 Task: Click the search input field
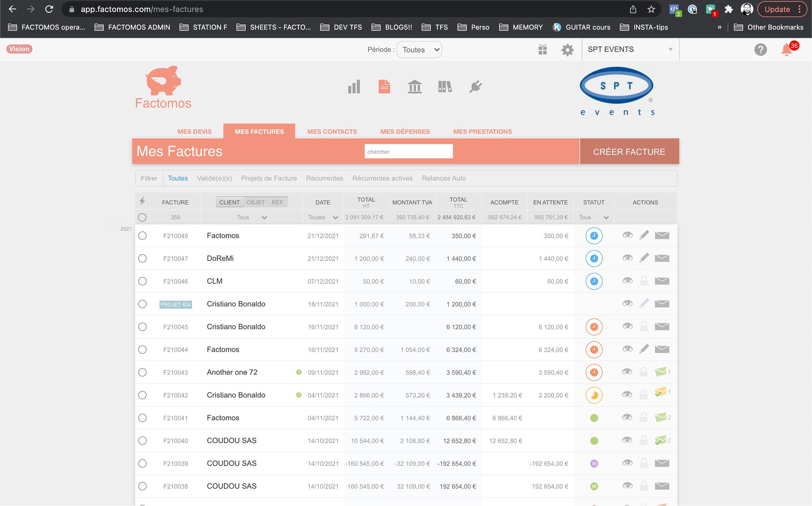click(408, 151)
